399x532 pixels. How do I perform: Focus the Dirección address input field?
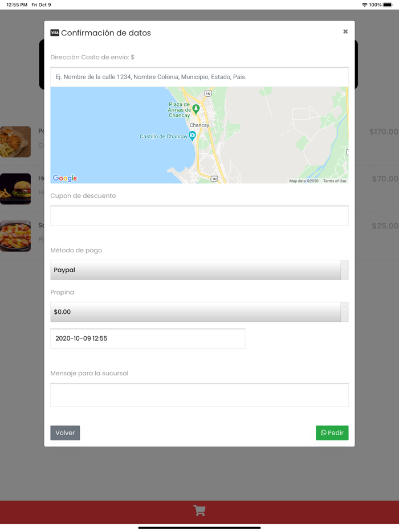[199, 77]
